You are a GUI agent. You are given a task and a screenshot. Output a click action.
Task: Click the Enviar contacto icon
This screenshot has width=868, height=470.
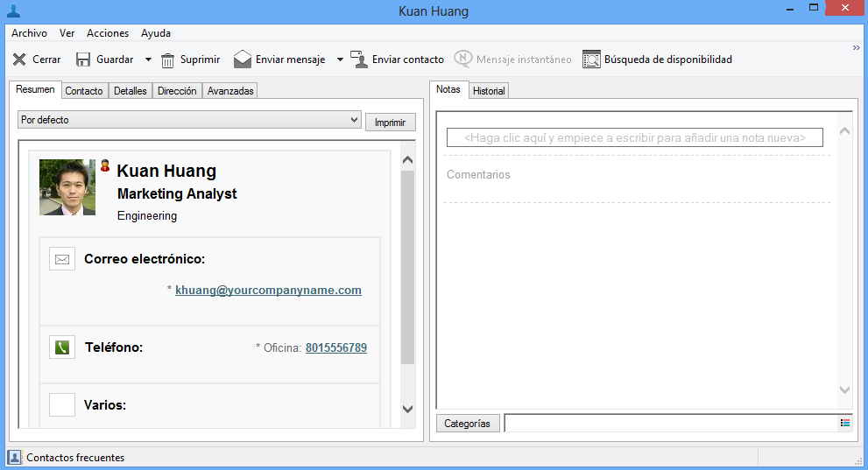pyautogui.click(x=359, y=60)
